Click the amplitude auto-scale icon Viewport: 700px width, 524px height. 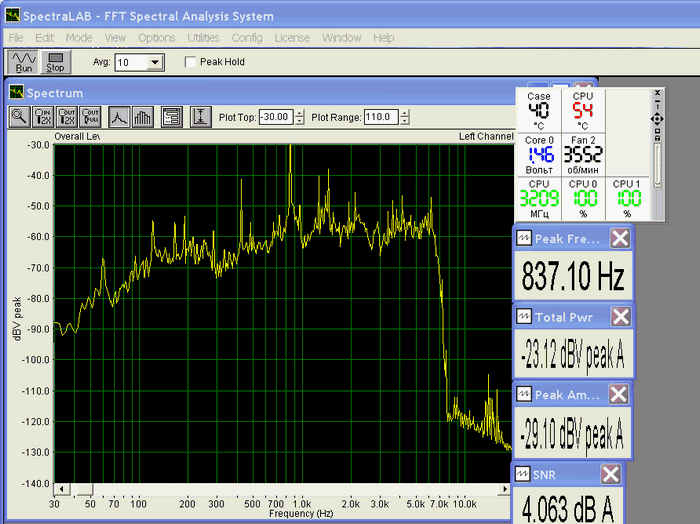coord(201,116)
